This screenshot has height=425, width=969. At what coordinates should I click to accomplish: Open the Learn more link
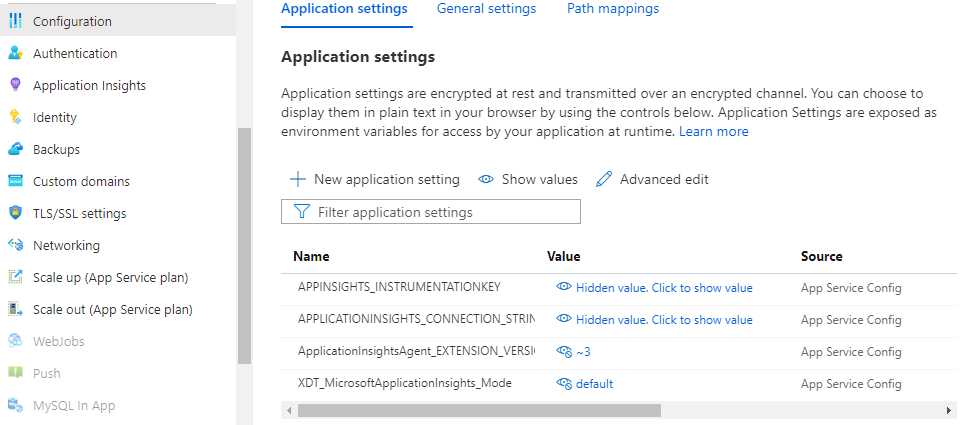tap(713, 131)
